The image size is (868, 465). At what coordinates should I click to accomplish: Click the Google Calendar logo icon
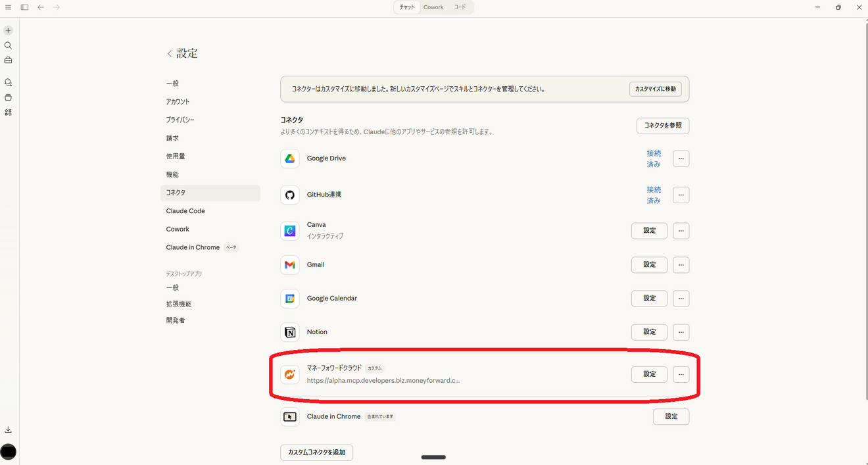click(x=290, y=299)
